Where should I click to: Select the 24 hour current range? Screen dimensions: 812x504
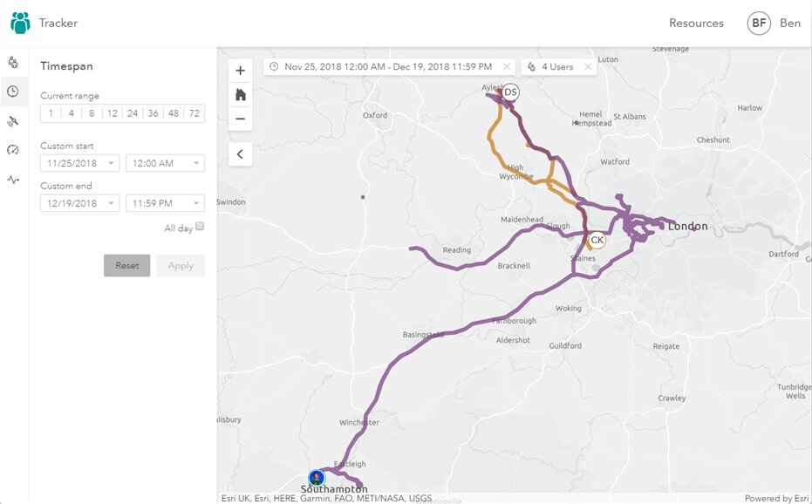tap(133, 113)
